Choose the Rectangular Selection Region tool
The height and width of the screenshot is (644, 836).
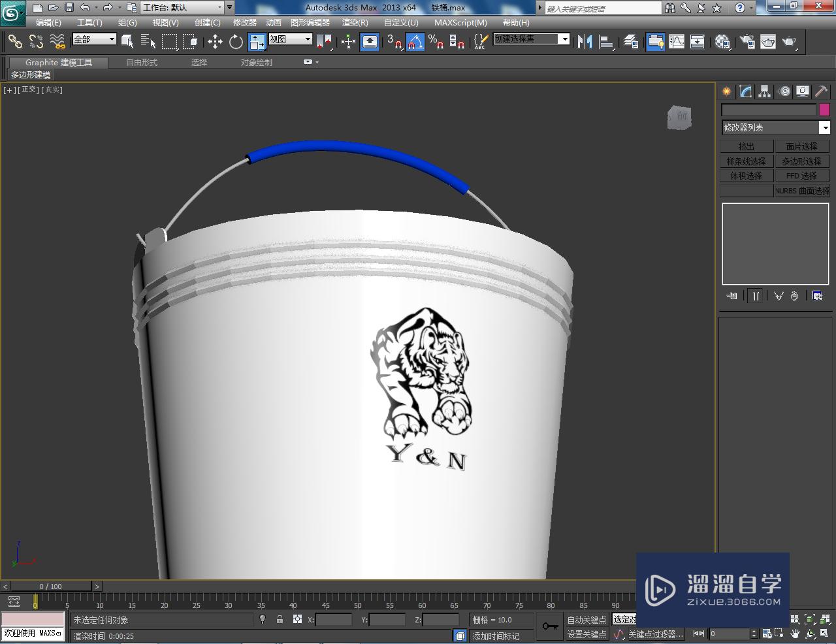pyautogui.click(x=169, y=42)
